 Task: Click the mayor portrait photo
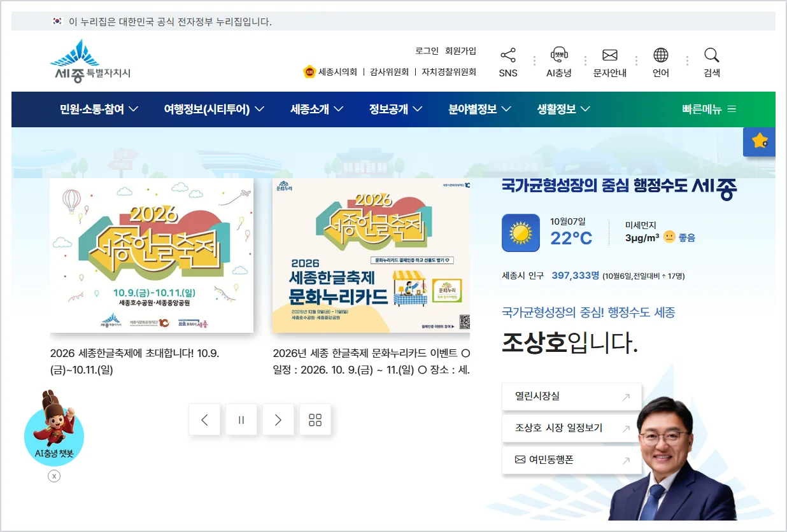(672, 458)
